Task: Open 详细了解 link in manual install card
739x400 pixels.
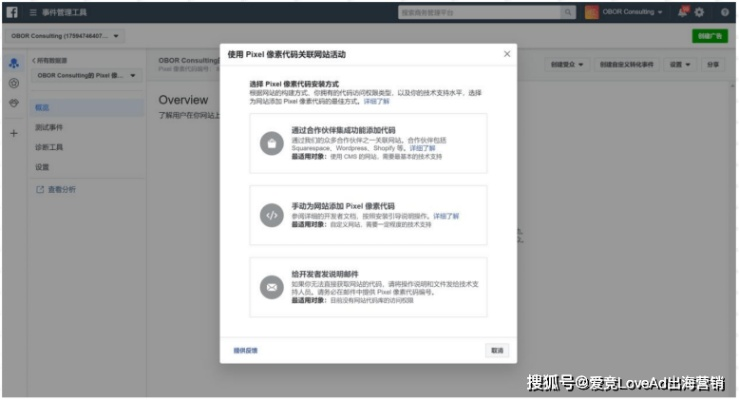Action: point(446,216)
